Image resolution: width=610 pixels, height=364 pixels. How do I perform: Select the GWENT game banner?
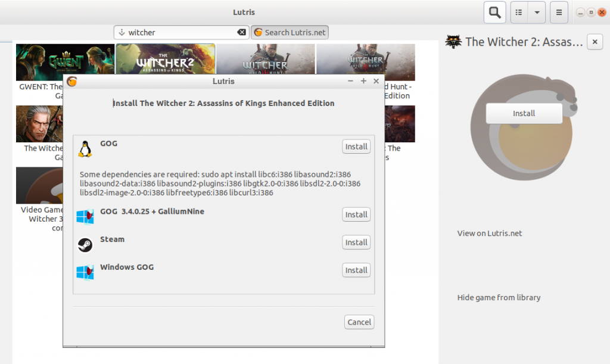66,62
